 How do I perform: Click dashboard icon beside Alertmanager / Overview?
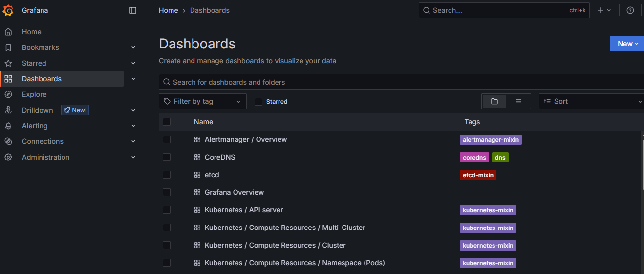click(197, 139)
